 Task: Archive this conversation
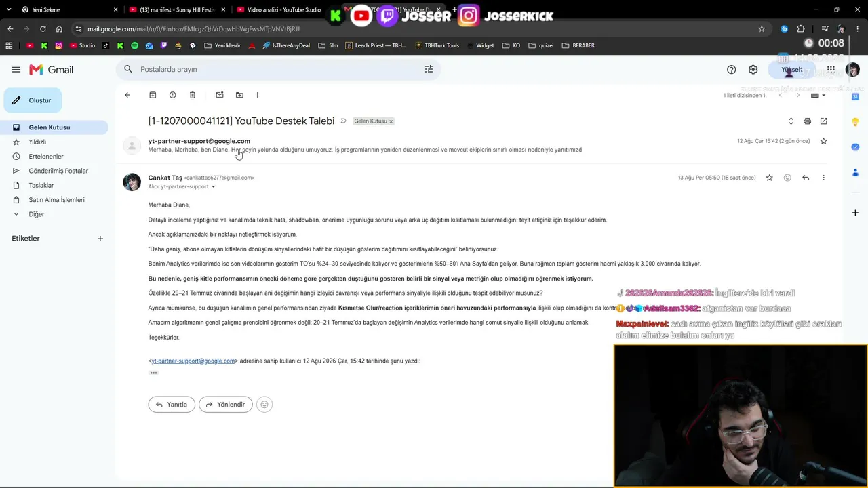pos(153,95)
